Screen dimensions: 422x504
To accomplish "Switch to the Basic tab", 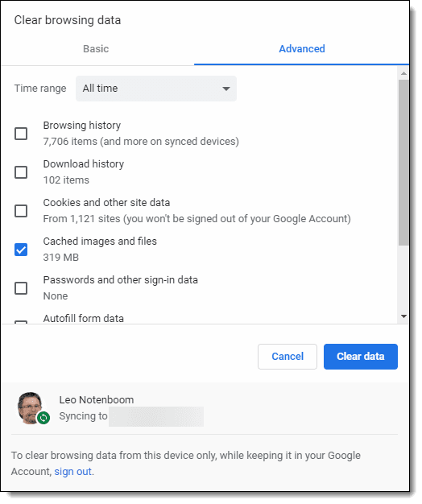I will tap(97, 49).
